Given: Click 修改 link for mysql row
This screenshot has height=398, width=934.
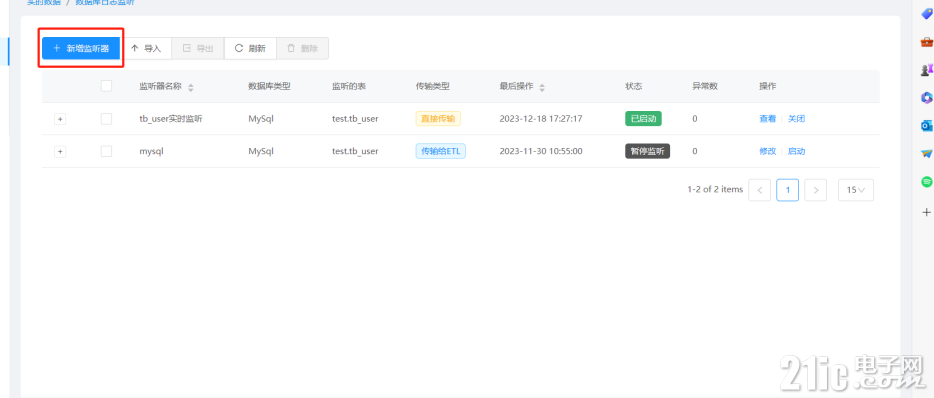Looking at the screenshot, I should [767, 151].
